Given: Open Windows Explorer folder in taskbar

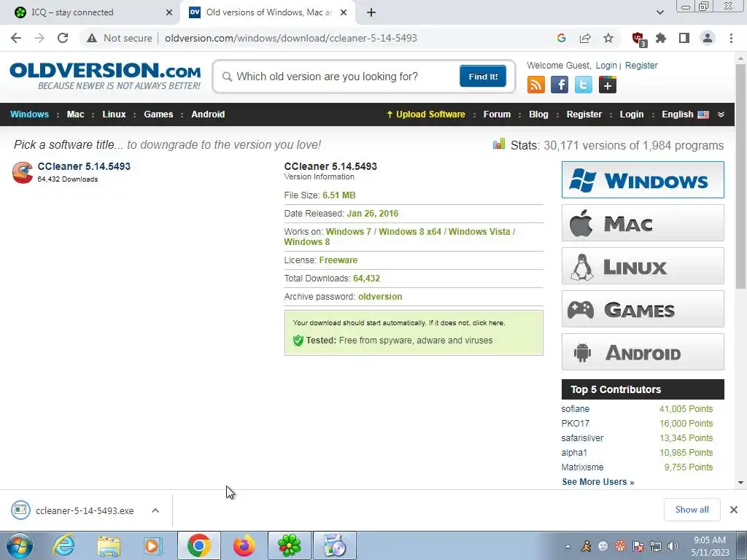Looking at the screenshot, I should (109, 545).
